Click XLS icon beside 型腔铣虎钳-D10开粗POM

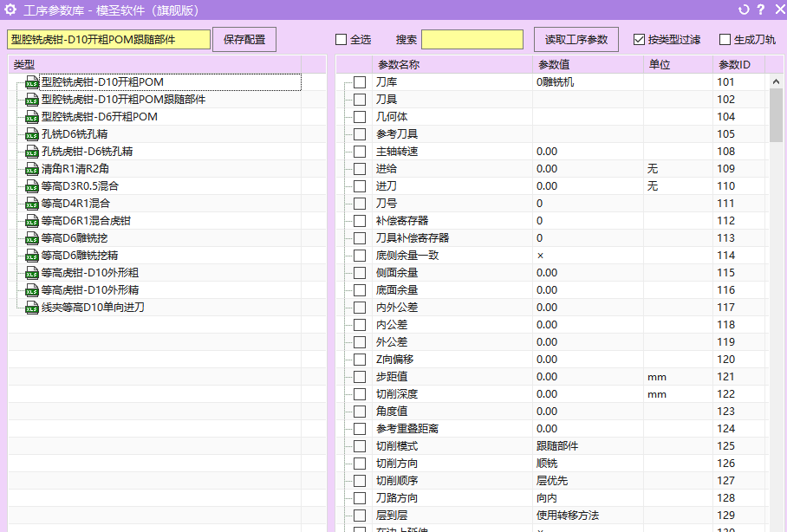(x=31, y=82)
